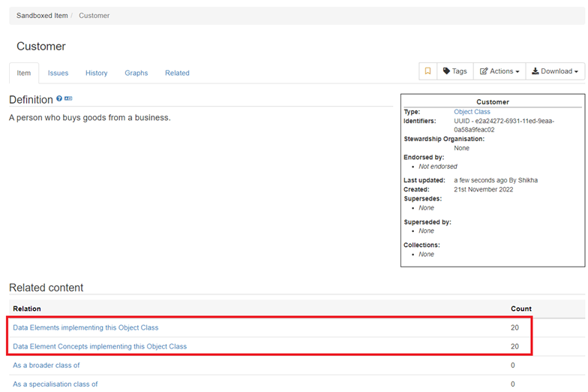The height and width of the screenshot is (392, 588).
Task: Click the As a broader class of link
Action: pos(46,365)
